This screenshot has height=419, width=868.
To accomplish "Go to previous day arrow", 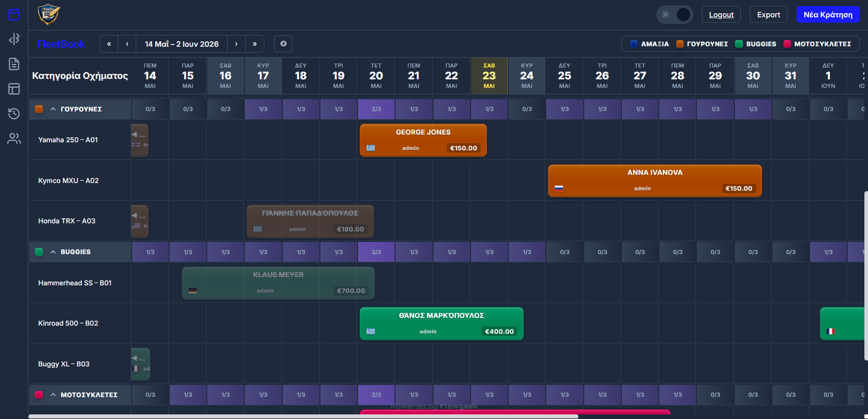I will (127, 44).
